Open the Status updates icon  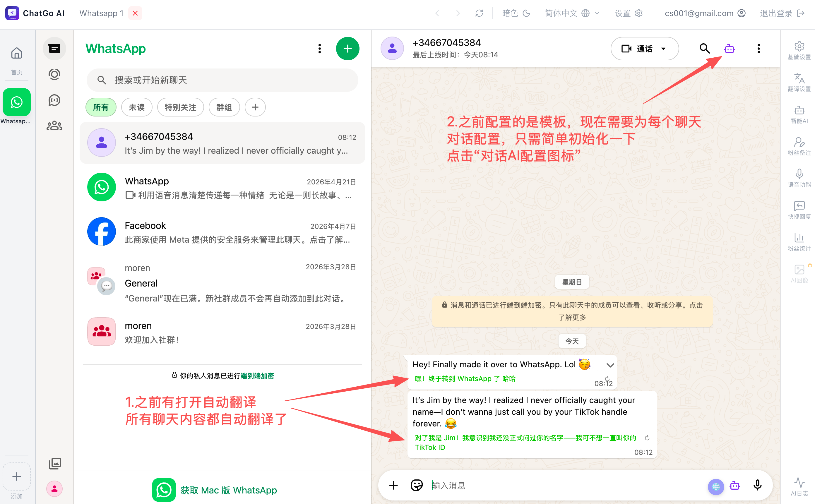pyautogui.click(x=54, y=74)
